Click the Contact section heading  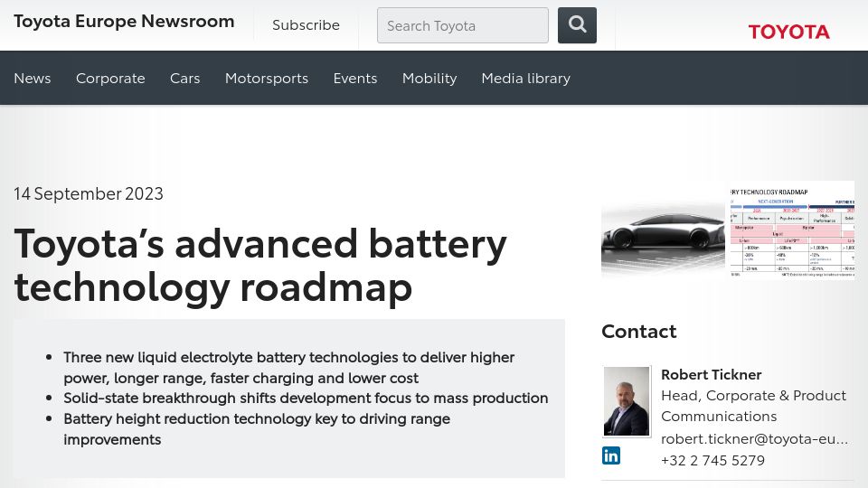[x=639, y=331]
